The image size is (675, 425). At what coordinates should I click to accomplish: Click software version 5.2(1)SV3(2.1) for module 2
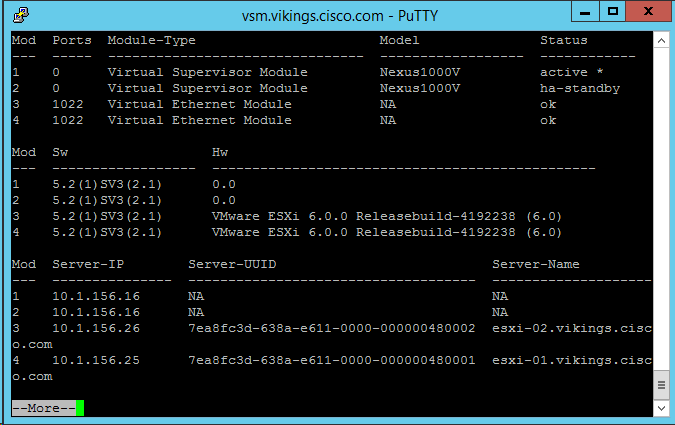click(x=107, y=200)
